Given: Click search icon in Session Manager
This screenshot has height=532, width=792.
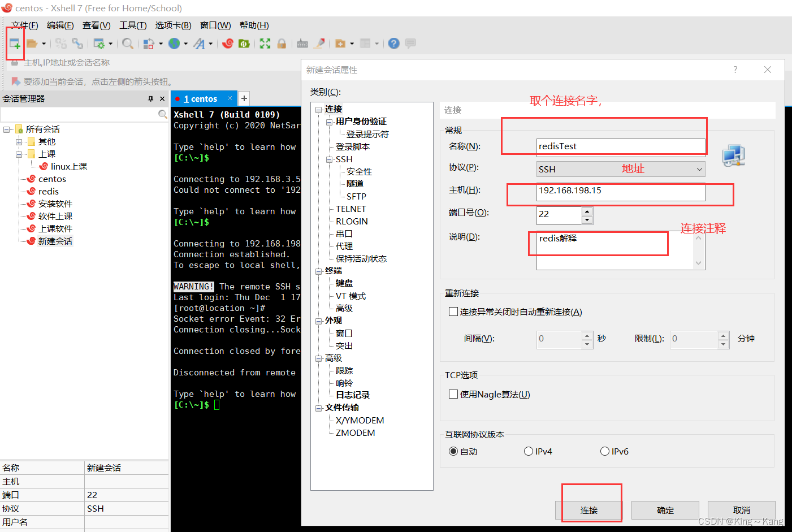Looking at the screenshot, I should pos(163,114).
